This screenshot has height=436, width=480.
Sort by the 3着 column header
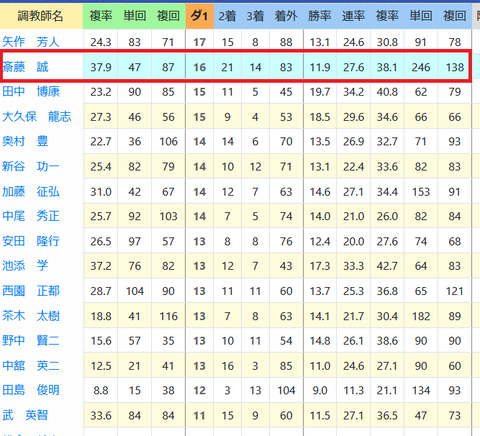pos(255,16)
